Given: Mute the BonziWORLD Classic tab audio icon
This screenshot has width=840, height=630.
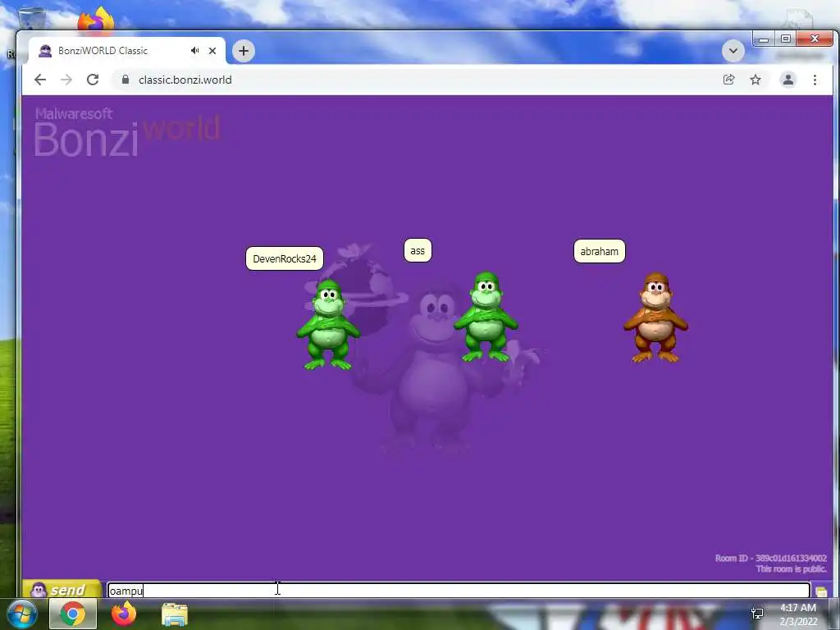Looking at the screenshot, I should (194, 50).
